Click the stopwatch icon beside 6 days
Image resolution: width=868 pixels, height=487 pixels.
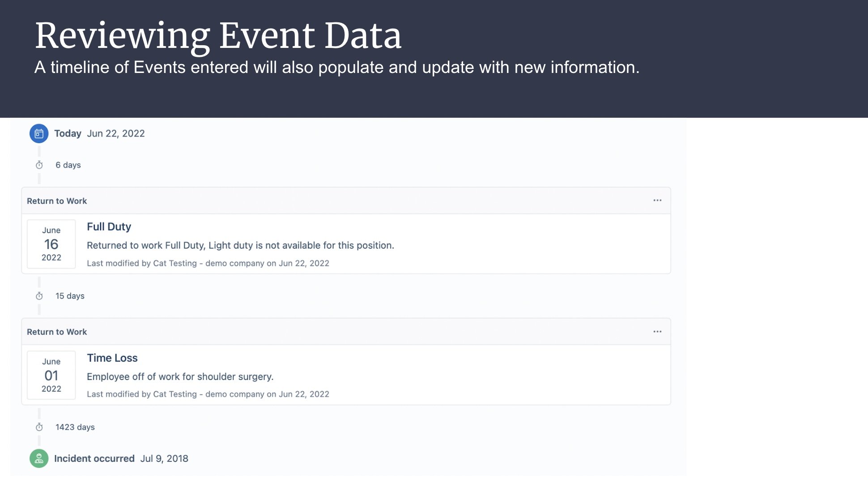39,165
